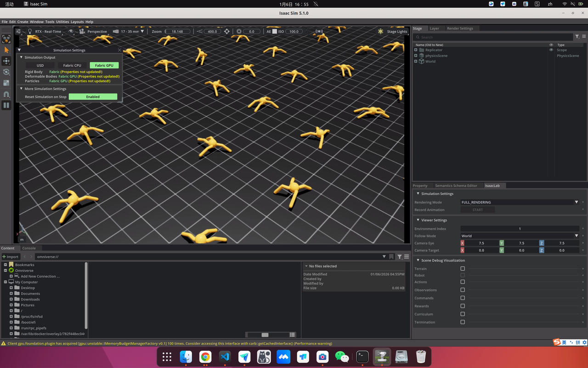
Task: Switch Content browser to list view icon
Action: [x=292, y=334]
